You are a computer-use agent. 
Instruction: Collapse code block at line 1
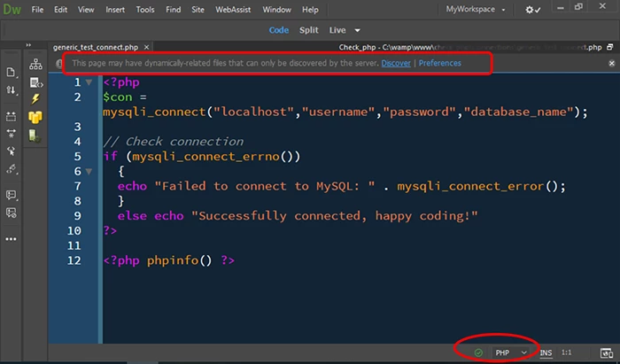(89, 82)
